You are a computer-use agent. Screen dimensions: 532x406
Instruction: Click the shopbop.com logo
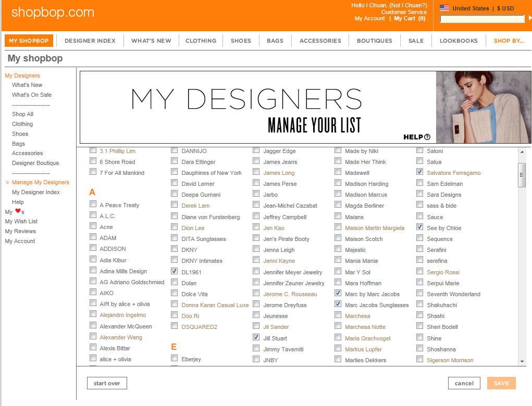[53, 12]
